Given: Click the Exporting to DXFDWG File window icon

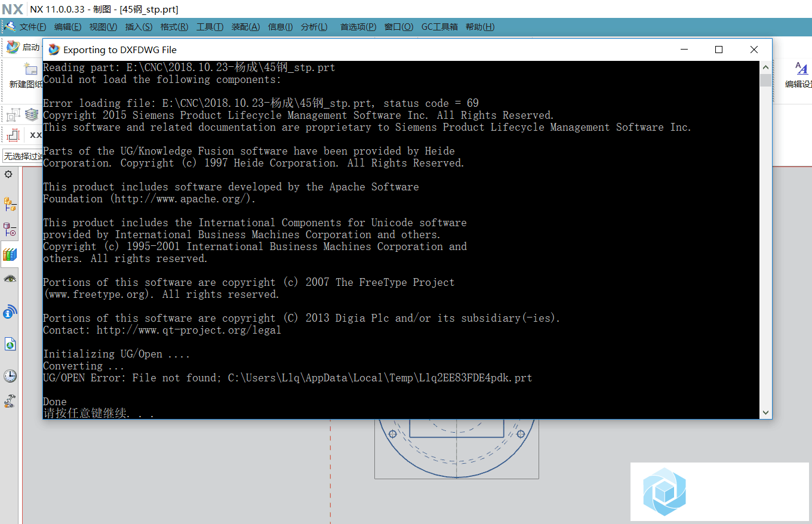Looking at the screenshot, I should (x=54, y=50).
